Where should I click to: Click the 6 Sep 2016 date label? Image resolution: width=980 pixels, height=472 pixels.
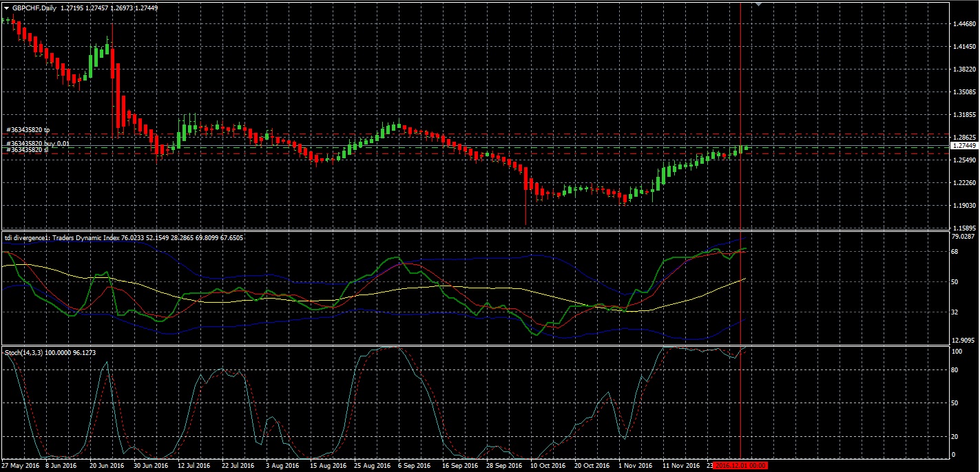click(415, 466)
